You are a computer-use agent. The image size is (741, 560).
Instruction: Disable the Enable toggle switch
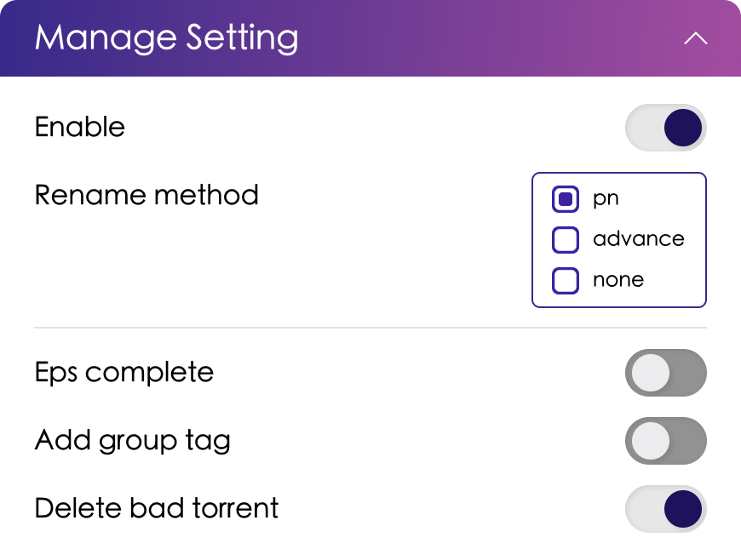pos(665,128)
